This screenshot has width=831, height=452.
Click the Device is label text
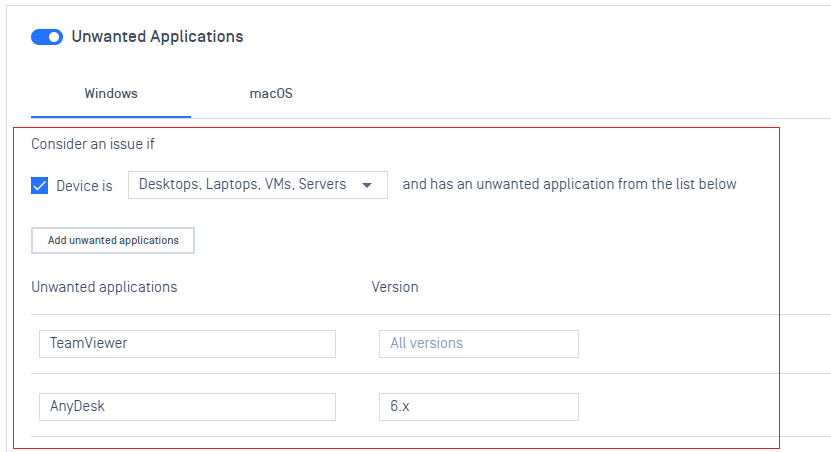(84, 186)
